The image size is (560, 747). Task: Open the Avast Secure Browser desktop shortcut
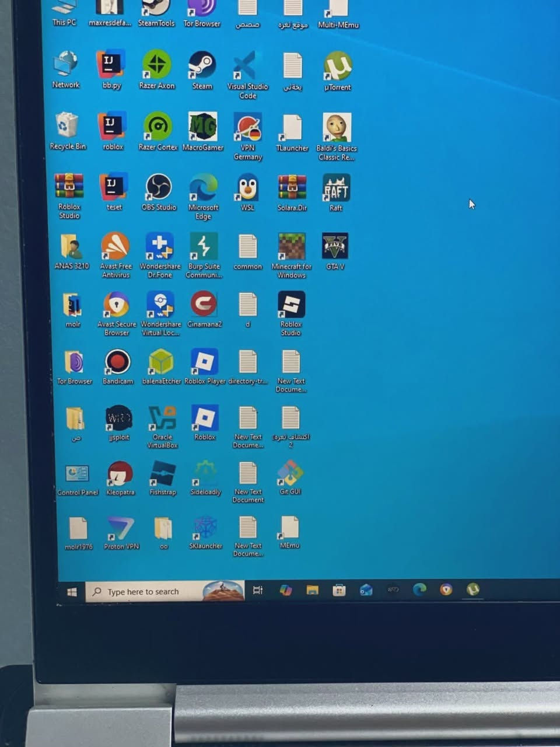116,305
